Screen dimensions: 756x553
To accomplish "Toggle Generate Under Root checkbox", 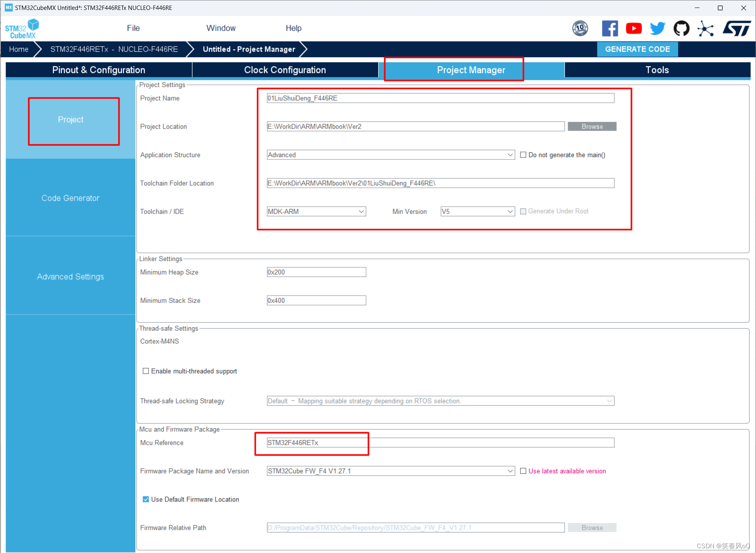I will pos(523,211).
